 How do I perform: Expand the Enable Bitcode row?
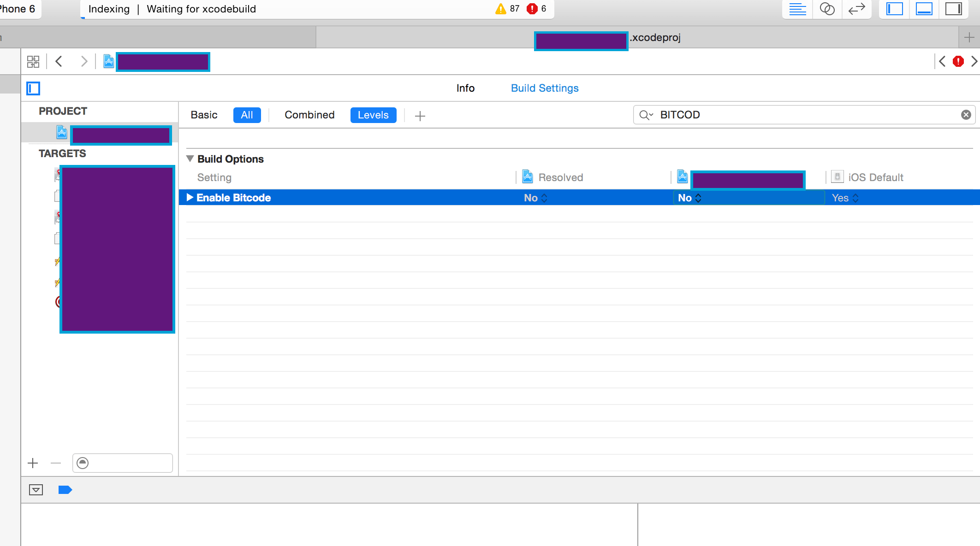pos(190,197)
